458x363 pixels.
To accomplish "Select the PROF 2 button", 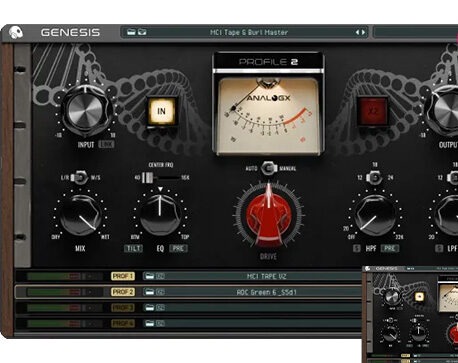I will click(123, 292).
